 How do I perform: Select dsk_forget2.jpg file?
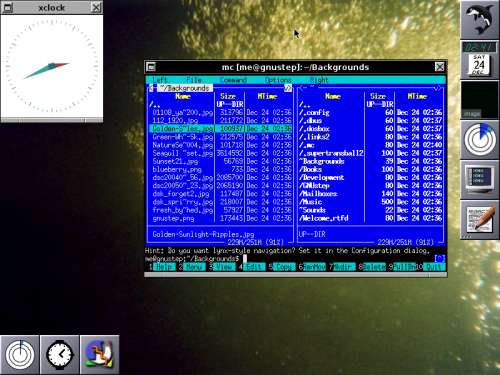(220, 194)
